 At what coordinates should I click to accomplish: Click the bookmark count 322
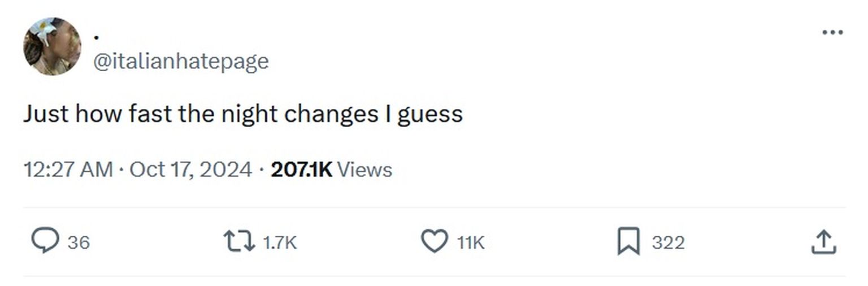click(x=668, y=242)
